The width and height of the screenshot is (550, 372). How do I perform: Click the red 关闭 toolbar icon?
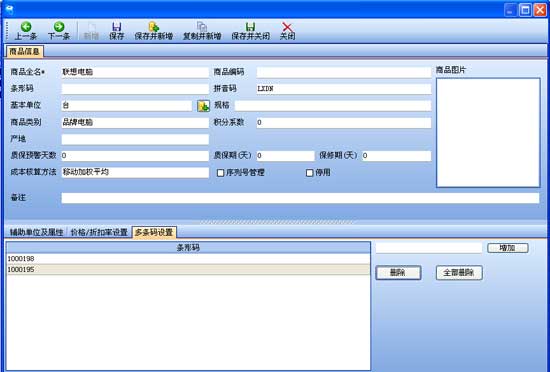[x=287, y=31]
